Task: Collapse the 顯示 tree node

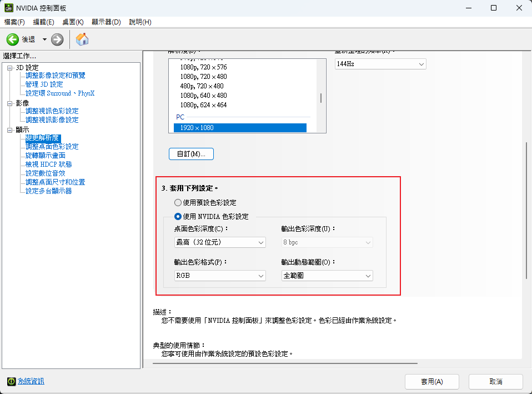Action: [x=10, y=130]
